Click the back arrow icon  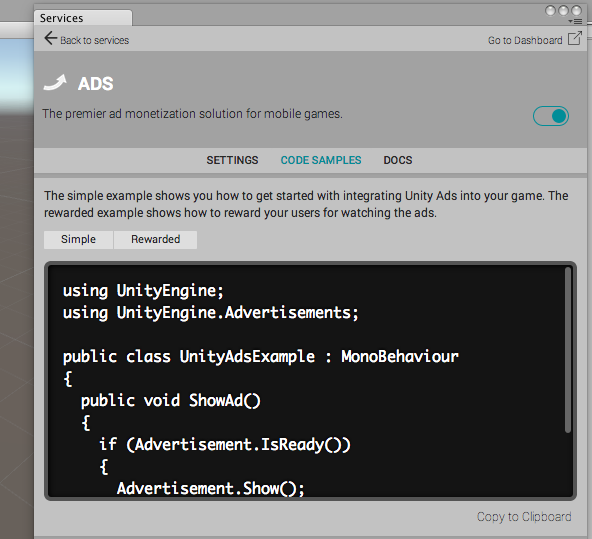click(x=50, y=38)
